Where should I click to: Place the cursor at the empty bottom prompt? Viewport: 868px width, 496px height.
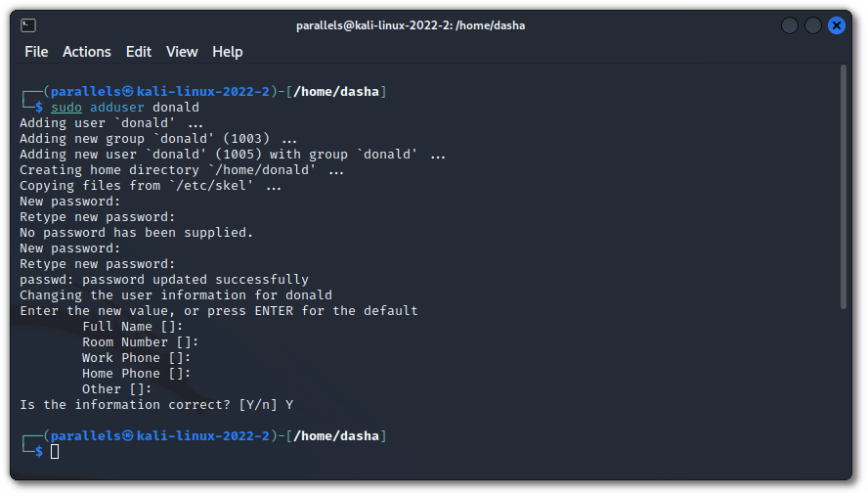pos(56,451)
